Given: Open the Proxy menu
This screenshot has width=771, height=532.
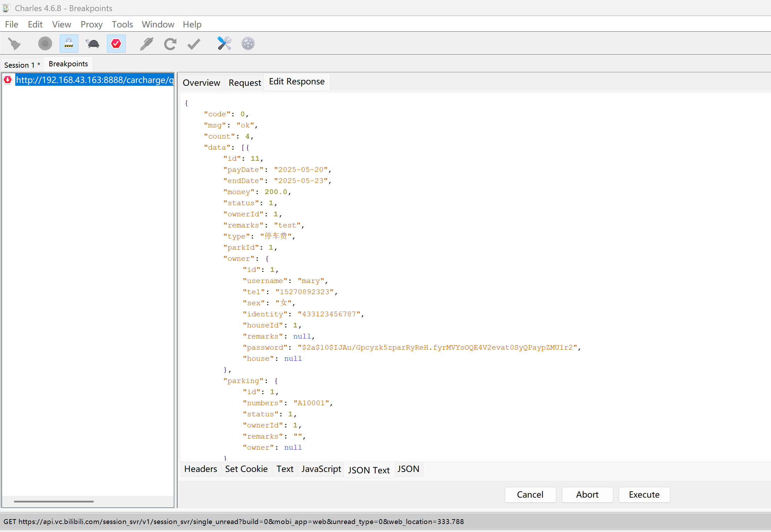Looking at the screenshot, I should tap(92, 24).
